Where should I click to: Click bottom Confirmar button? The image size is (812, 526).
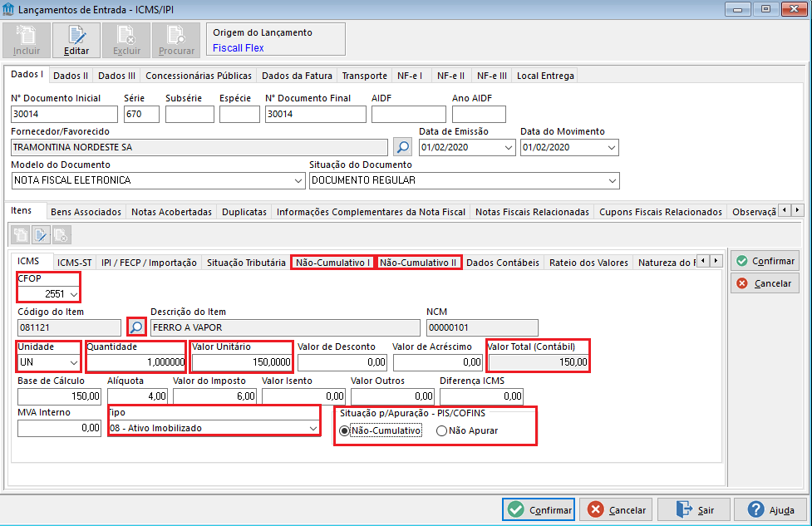(x=539, y=510)
